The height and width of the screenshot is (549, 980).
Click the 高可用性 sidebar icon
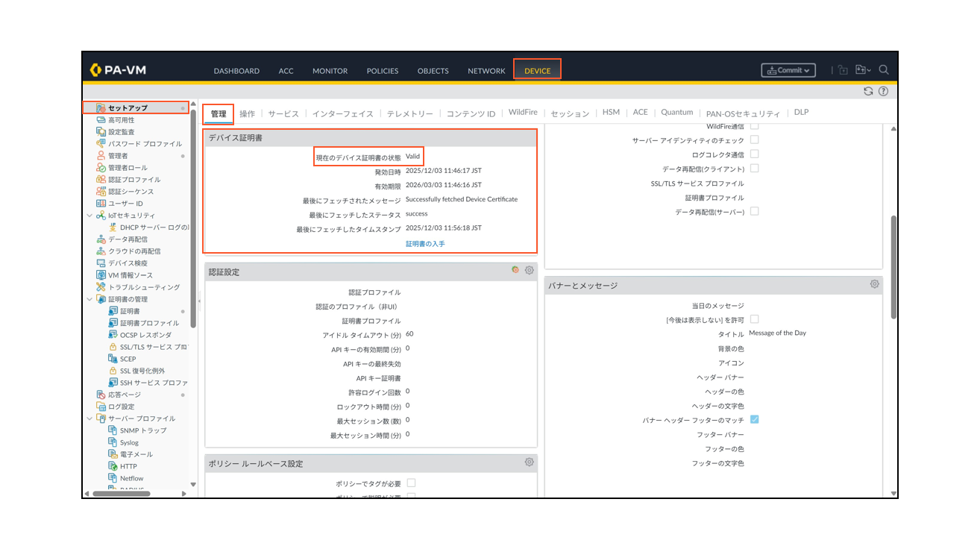click(x=101, y=120)
